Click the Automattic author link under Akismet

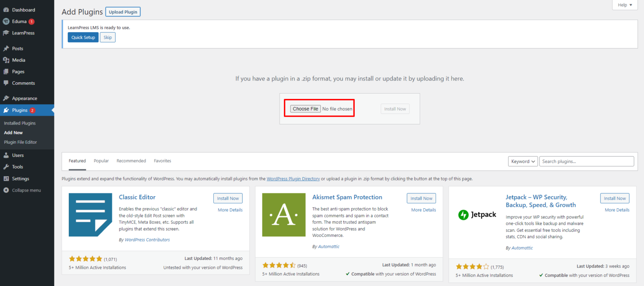(x=329, y=247)
